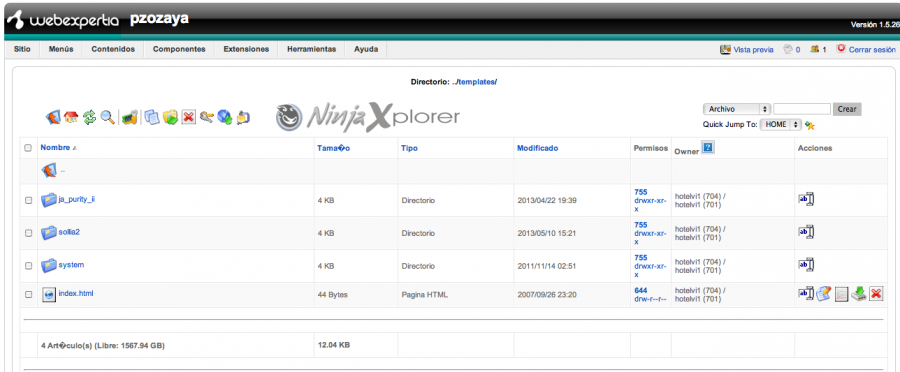900x372 pixels.
Task: Click 755 permissions link for ja_purity_ii
Action: tap(641, 192)
